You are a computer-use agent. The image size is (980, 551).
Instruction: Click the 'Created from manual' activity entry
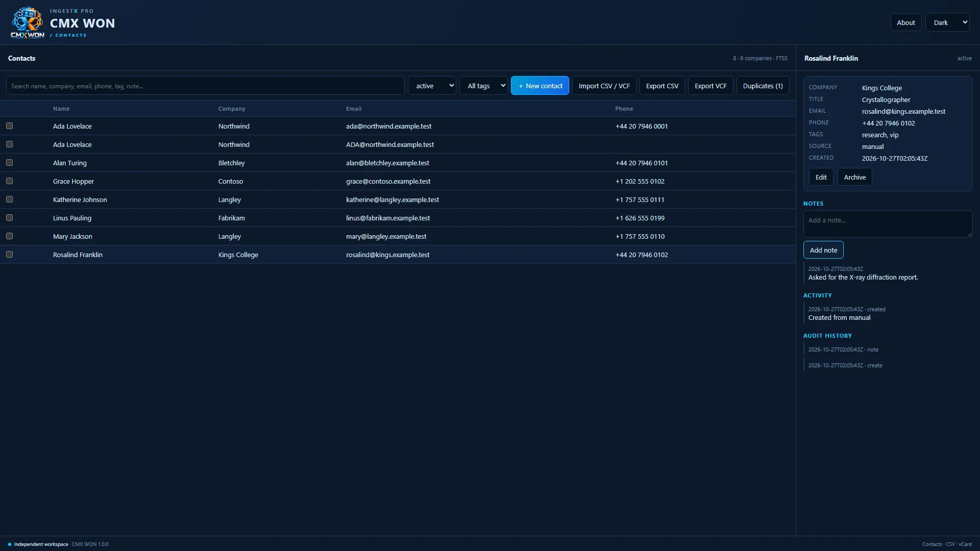839,317
